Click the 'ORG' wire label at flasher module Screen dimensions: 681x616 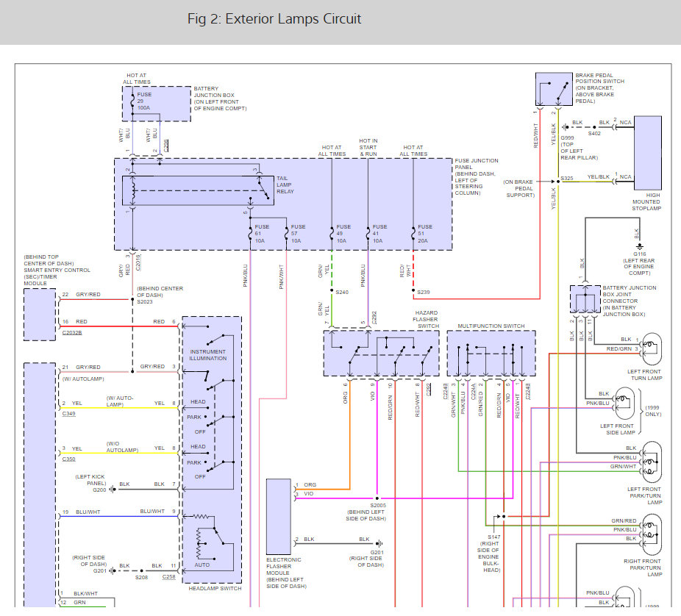point(310,485)
